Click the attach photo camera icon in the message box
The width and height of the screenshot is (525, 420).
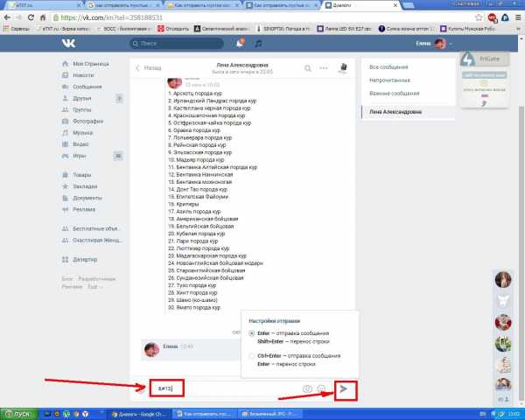(x=307, y=388)
